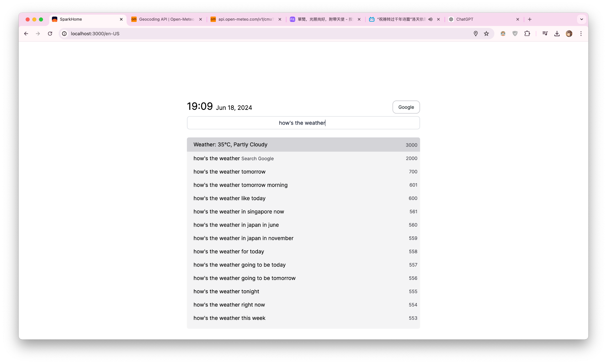Open the Extensions puzzle-piece icon
Image resolution: width=607 pixels, height=364 pixels.
point(527,33)
